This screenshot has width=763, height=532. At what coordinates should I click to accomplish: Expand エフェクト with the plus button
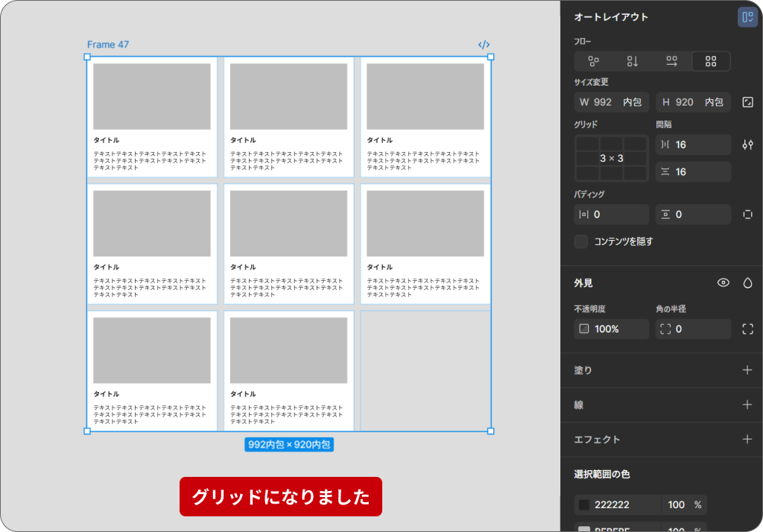click(747, 439)
